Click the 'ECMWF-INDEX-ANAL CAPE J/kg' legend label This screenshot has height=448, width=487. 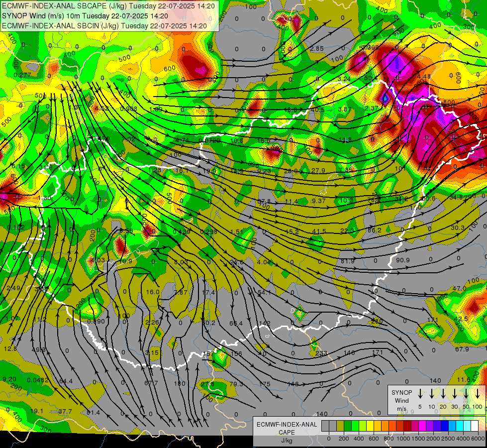287,432
